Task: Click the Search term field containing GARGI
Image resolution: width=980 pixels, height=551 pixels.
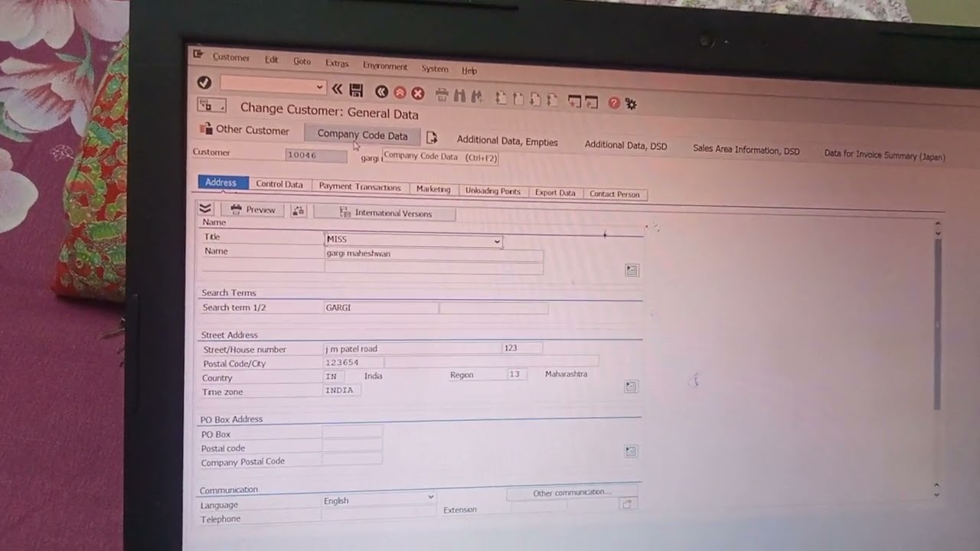Action: (381, 308)
